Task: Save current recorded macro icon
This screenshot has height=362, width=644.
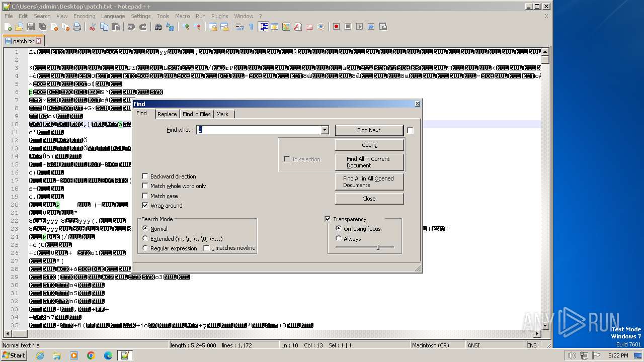Action: pyautogui.click(x=383, y=27)
